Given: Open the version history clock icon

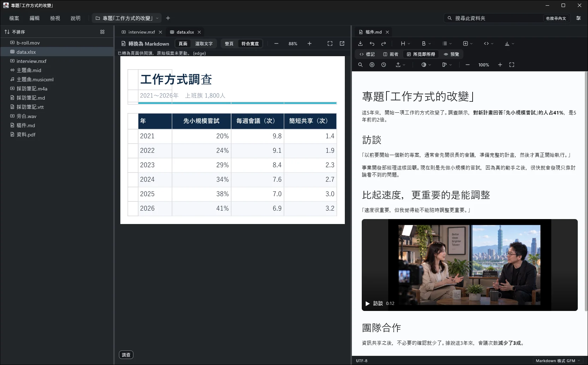Looking at the screenshot, I should tap(384, 65).
